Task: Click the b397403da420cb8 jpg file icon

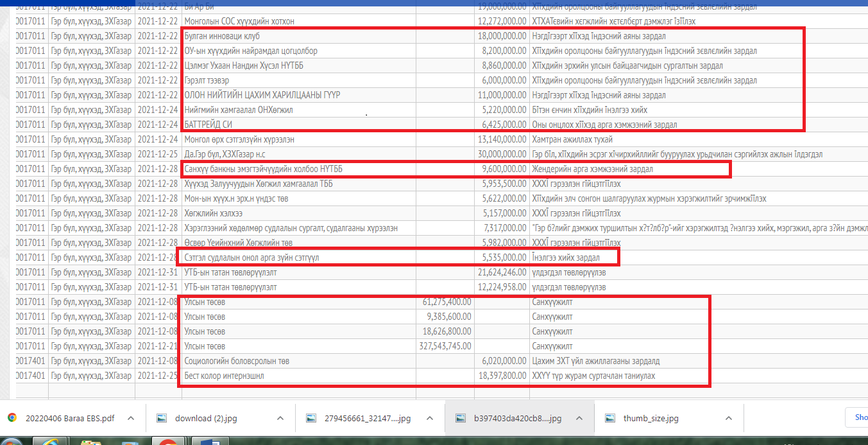Action: point(461,418)
